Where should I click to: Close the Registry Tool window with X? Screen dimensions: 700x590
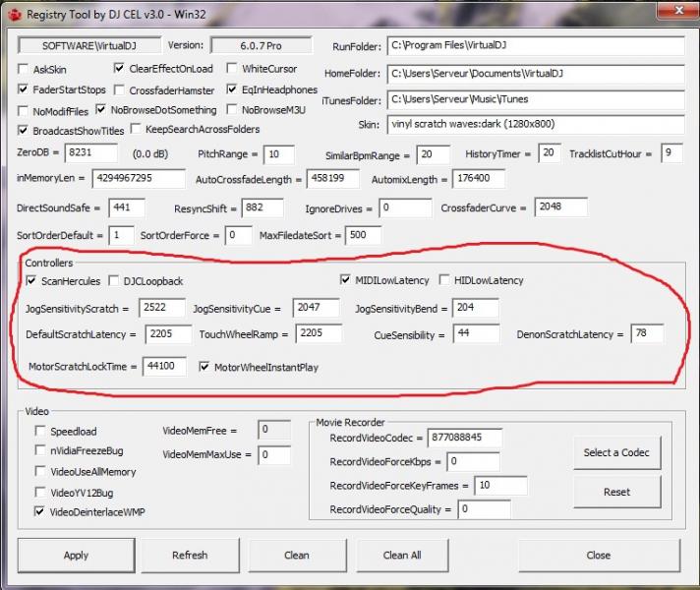pos(678,10)
